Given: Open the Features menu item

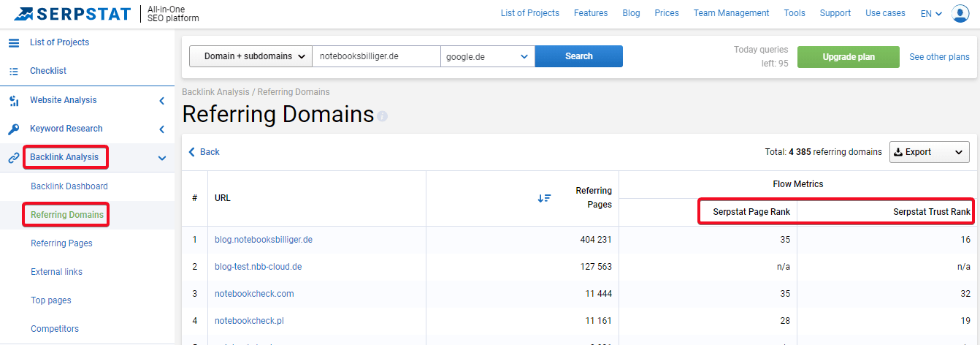Looking at the screenshot, I should click(x=591, y=13).
